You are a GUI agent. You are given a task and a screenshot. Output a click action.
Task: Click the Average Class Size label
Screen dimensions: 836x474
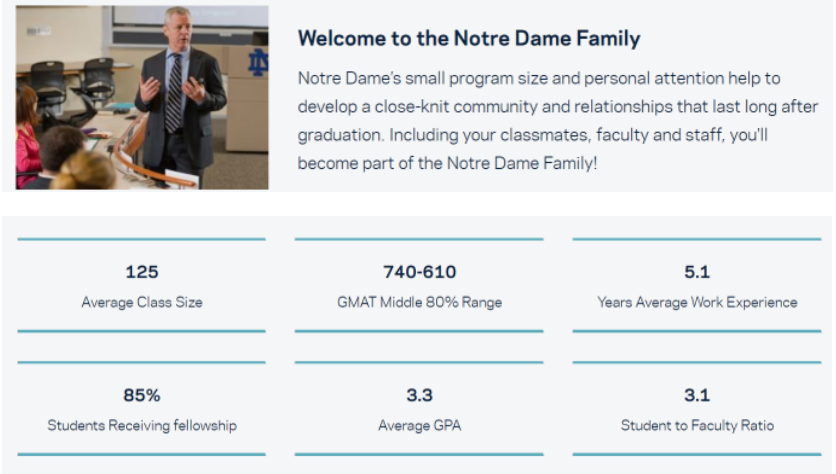(x=142, y=301)
